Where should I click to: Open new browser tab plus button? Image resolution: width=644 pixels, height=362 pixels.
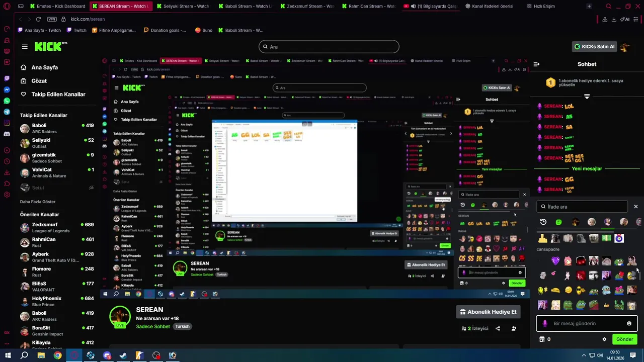coord(589,6)
